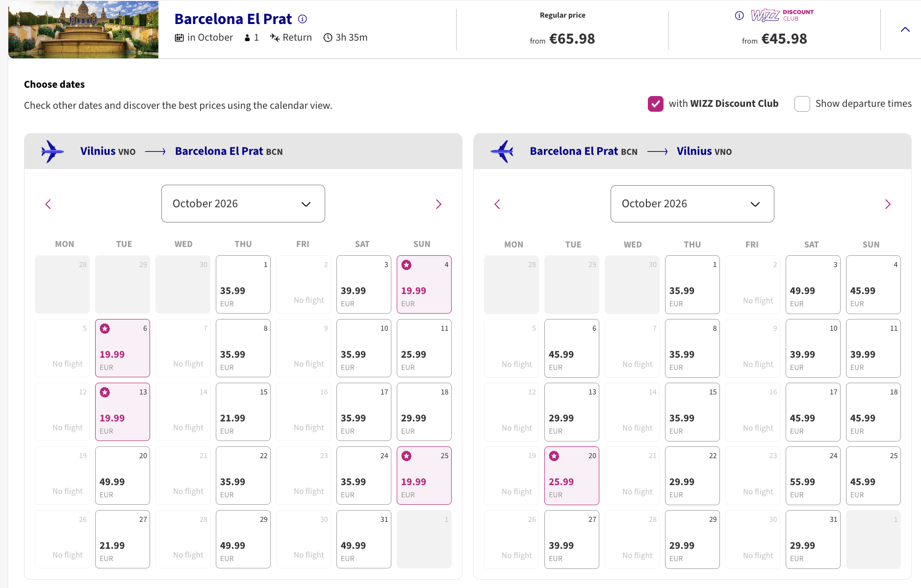Viewport: 921px width, 588px height.
Task: Click the outbound airplane icon near Vilnius VNO
Action: [52, 151]
